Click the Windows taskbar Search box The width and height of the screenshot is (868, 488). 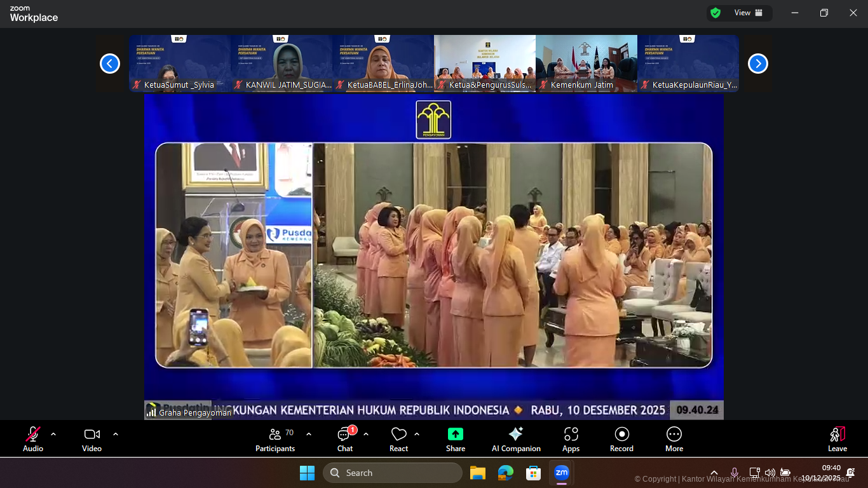(393, 473)
